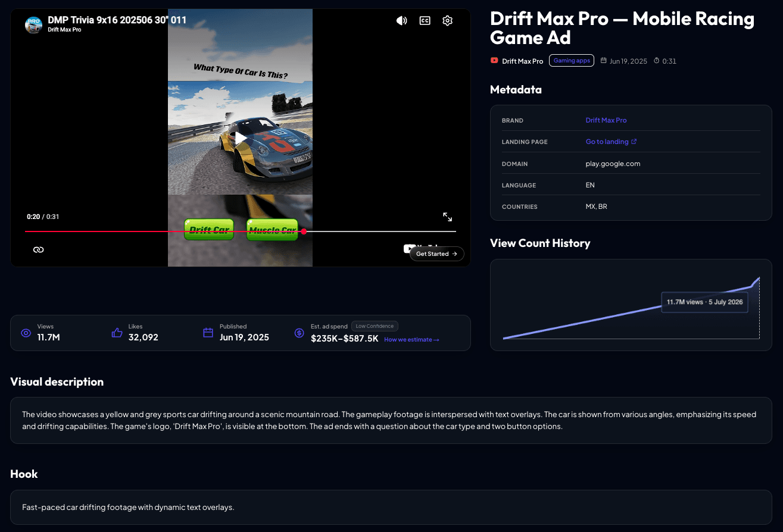This screenshot has height=532, width=783.
Task: Click the Get Started button
Action: pyautogui.click(x=436, y=254)
